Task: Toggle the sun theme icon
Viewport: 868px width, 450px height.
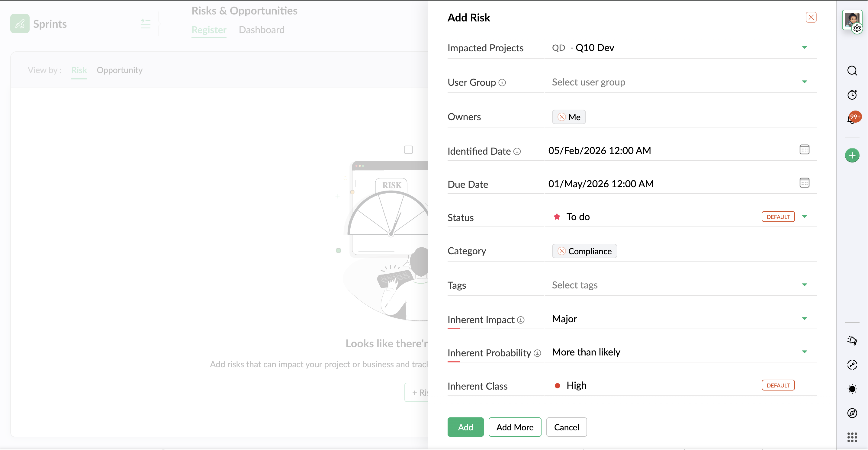Action: pyautogui.click(x=852, y=389)
